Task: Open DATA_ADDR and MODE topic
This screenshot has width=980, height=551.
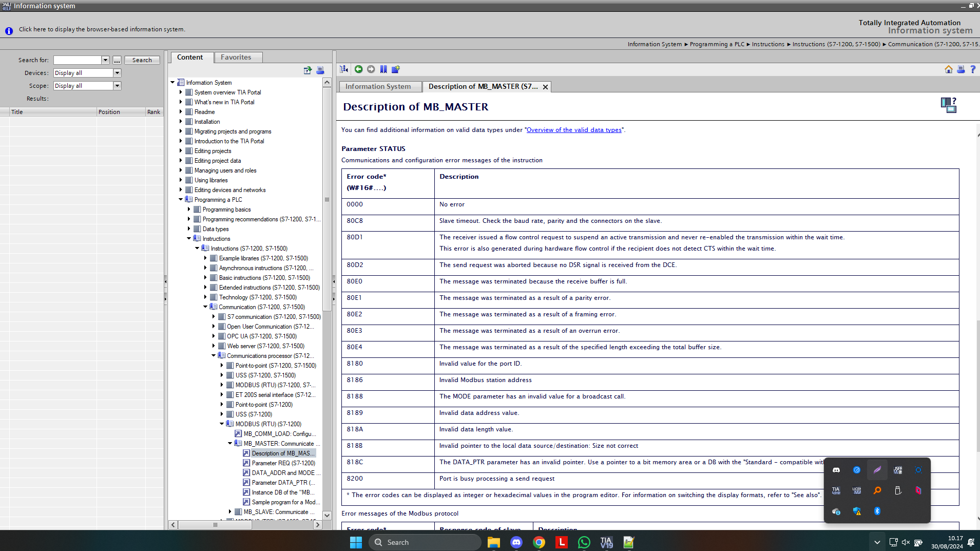Action: tap(286, 472)
